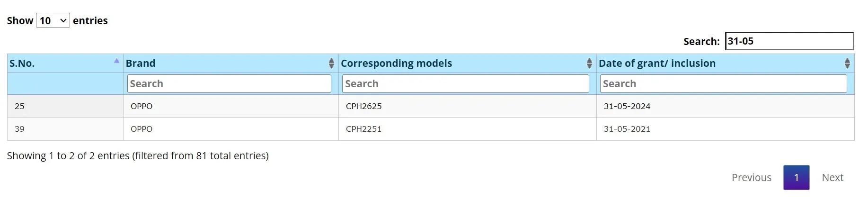Click the date 31-05-2024 cell
The image size is (868, 201).
click(726, 106)
